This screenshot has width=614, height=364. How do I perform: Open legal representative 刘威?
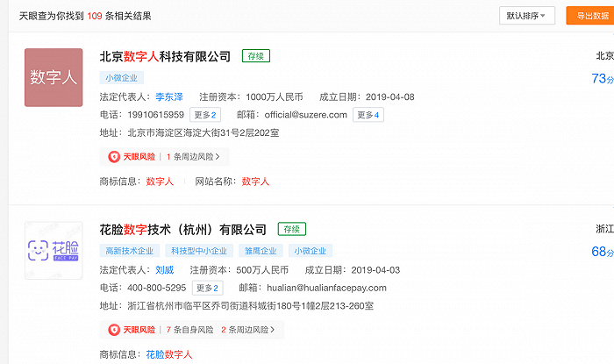click(x=165, y=270)
